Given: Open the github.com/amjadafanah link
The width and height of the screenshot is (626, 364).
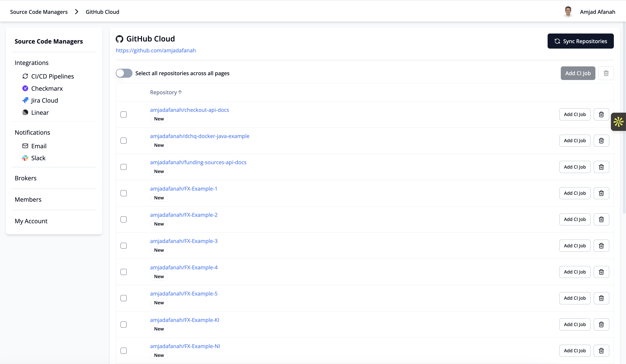Looking at the screenshot, I should tap(156, 50).
